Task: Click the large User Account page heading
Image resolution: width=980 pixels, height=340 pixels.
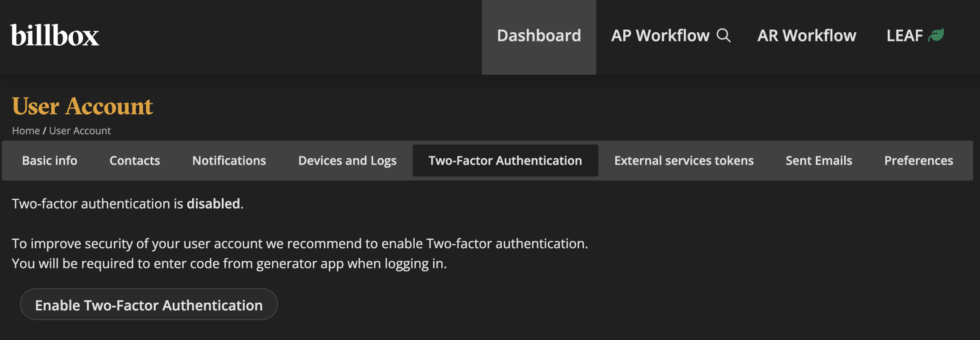Action: [83, 106]
